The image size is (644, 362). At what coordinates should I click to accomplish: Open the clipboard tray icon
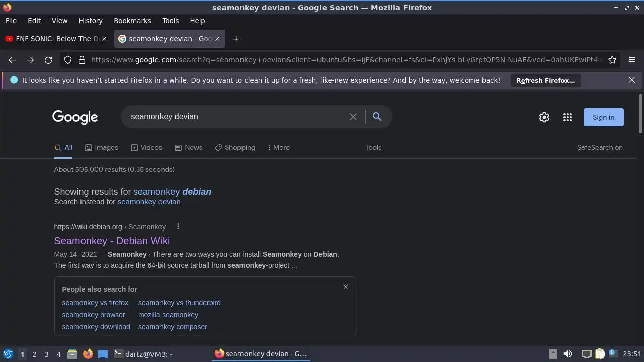coord(600,354)
